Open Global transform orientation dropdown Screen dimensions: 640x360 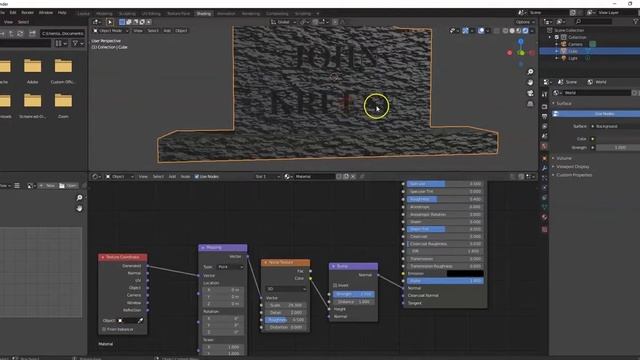(284, 22)
